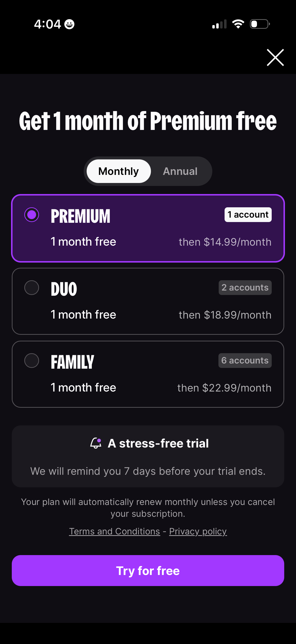The width and height of the screenshot is (296, 644).
Task: Tap the Family price $22.99/month text
Action: pos(224,388)
